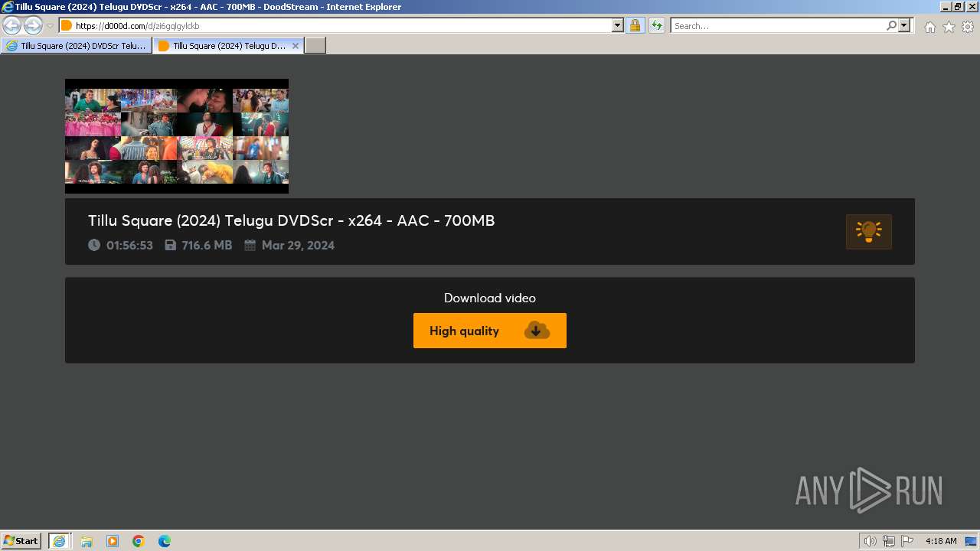Click the Refresh page icon

[x=657, y=26]
